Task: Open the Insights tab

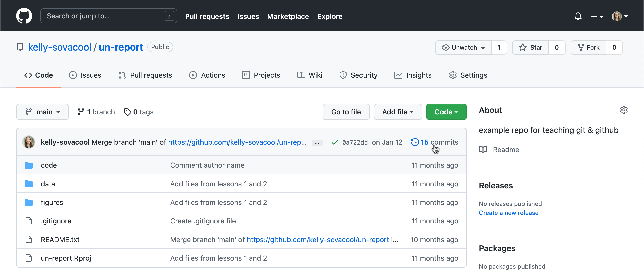Action: pyautogui.click(x=413, y=75)
